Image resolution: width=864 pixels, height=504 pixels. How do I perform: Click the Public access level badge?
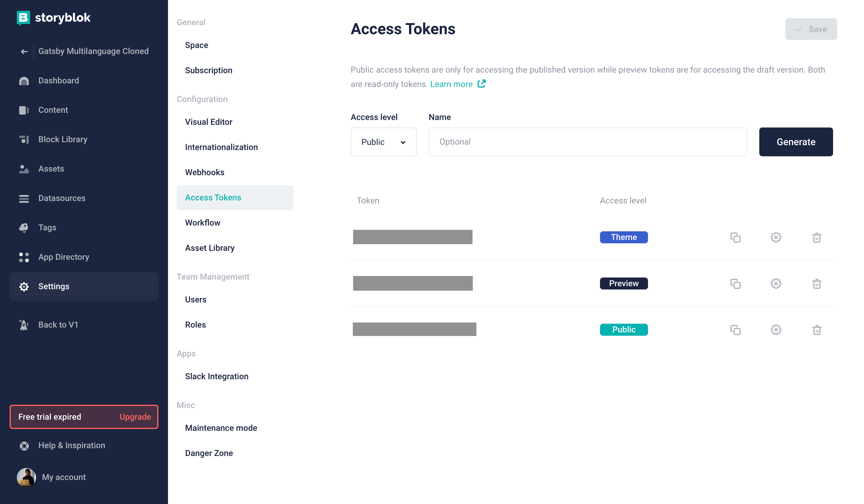click(x=624, y=330)
